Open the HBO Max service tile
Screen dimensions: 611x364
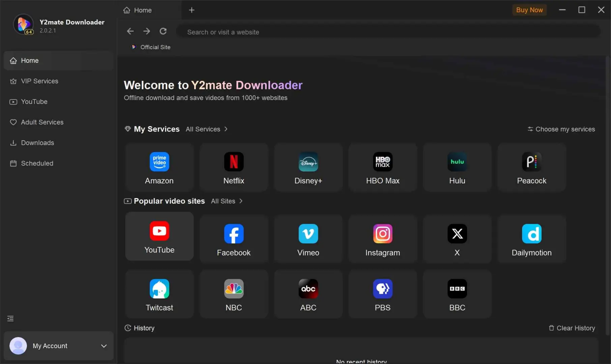coord(383,168)
